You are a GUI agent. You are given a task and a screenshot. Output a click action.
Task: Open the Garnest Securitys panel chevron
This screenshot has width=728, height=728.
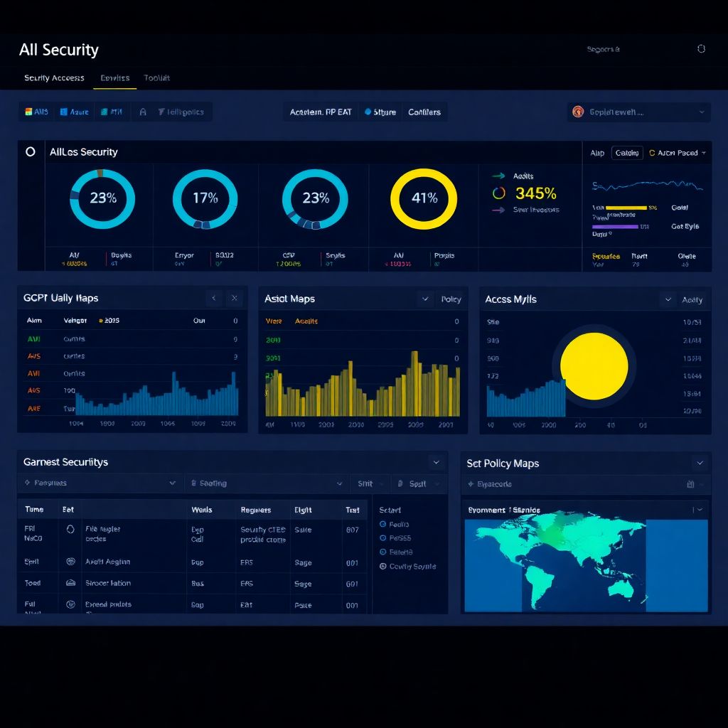click(x=436, y=462)
